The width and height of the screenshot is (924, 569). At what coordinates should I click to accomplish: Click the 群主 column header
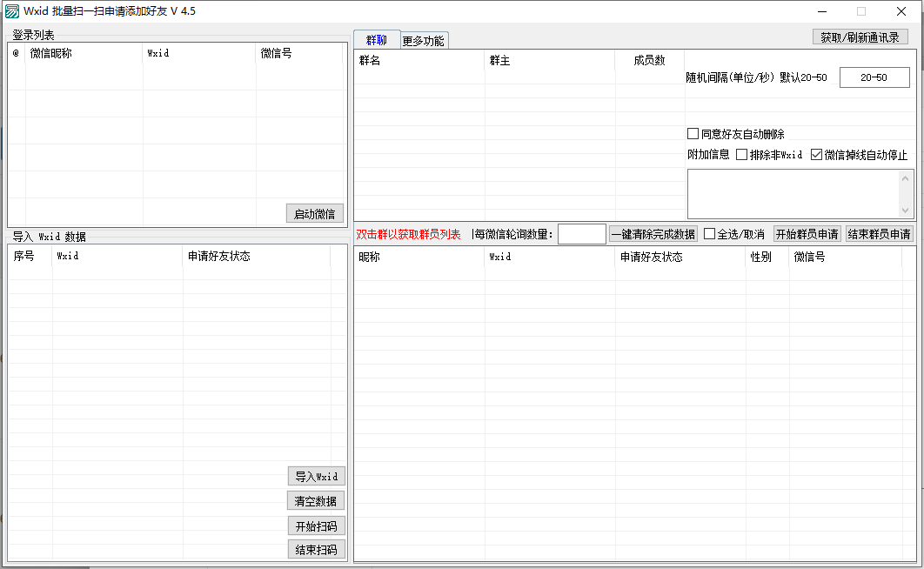(550, 60)
